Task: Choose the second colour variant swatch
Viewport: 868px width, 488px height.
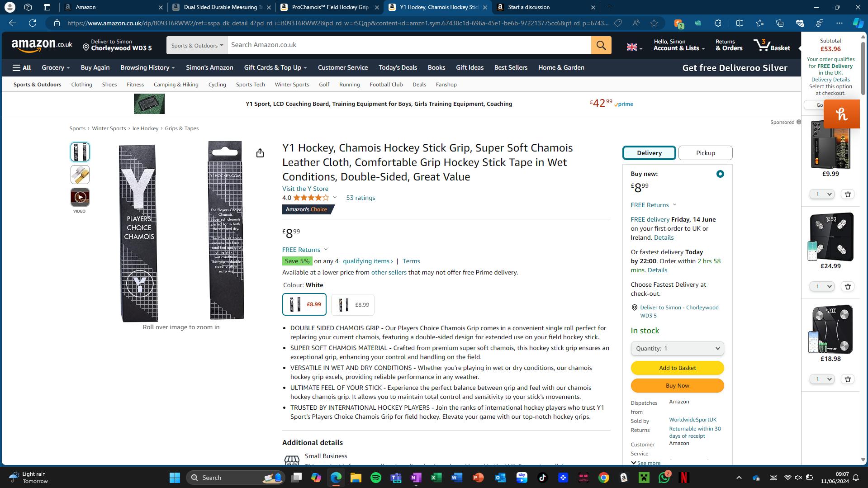Action: pyautogui.click(x=353, y=305)
